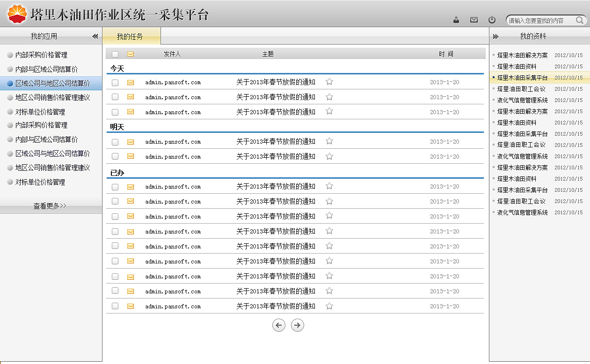Click the 发件人 column header
The height and width of the screenshot is (364, 590).
(x=172, y=54)
